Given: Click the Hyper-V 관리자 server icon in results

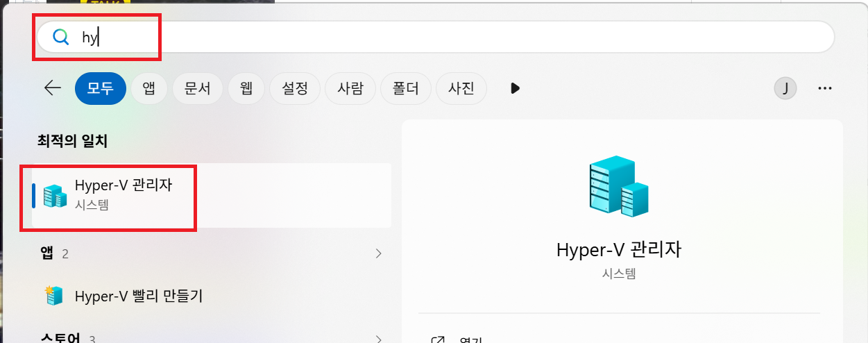Looking at the screenshot, I should pos(53,196).
